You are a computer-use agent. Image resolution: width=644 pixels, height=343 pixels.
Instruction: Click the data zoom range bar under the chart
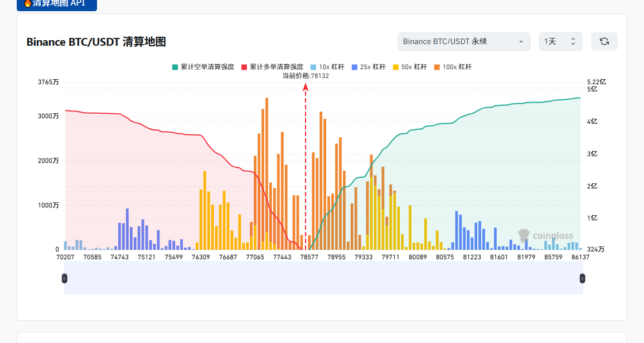pos(323,278)
